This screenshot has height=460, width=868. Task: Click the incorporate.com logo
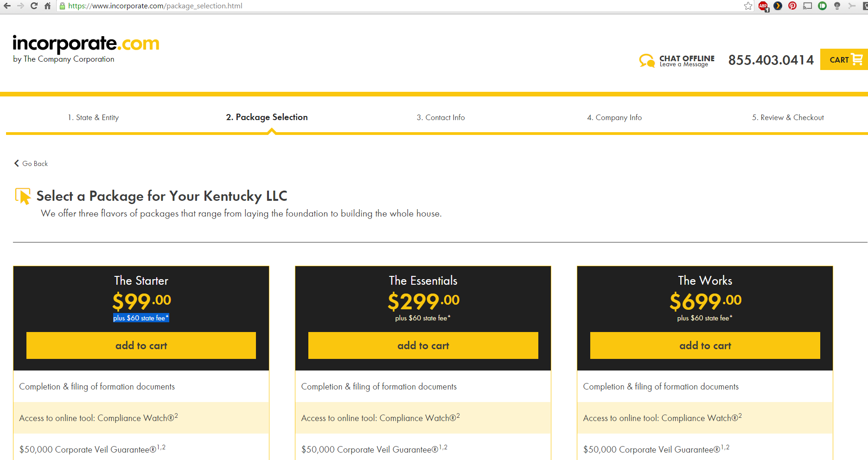point(86,44)
